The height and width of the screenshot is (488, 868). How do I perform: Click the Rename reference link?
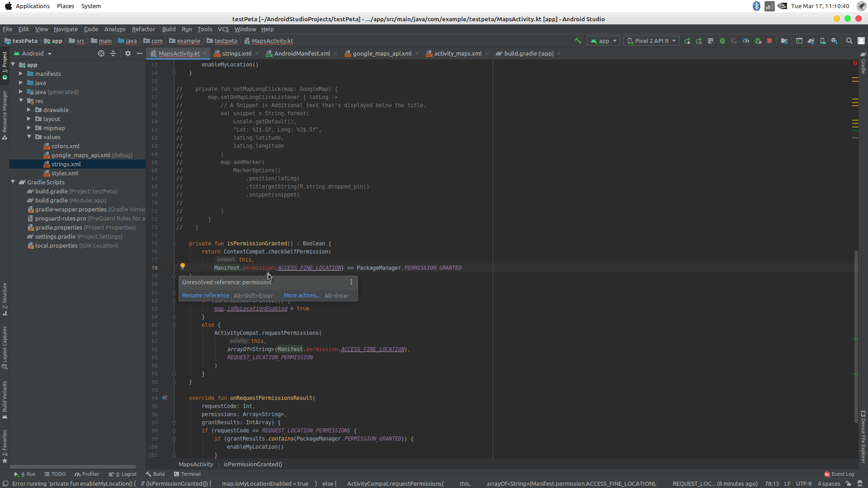205,296
